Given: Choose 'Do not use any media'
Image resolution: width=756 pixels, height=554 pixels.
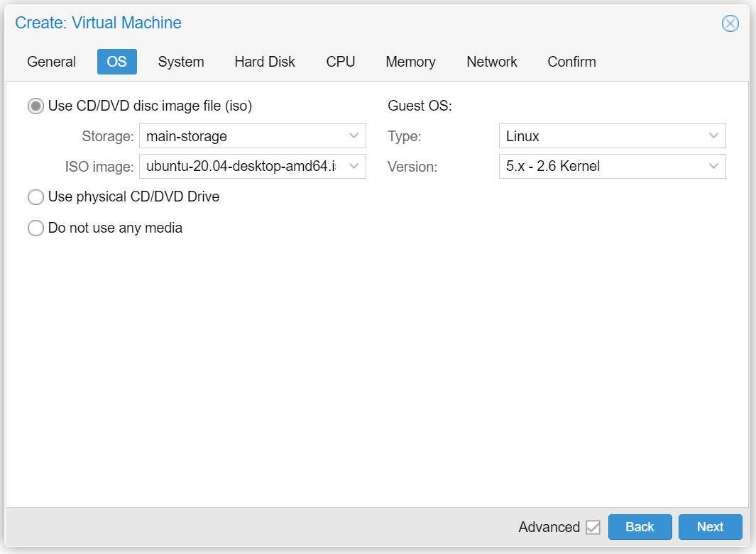Looking at the screenshot, I should pos(35,228).
